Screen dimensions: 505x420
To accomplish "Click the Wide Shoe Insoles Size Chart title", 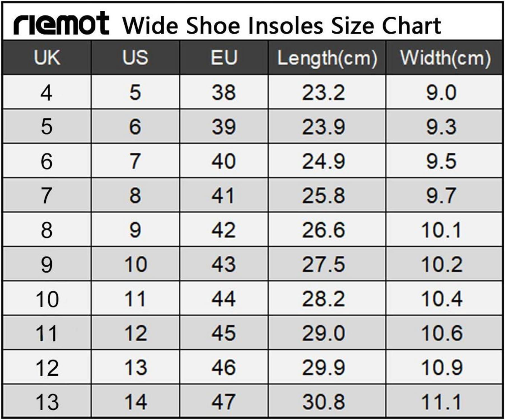I will point(281,26).
